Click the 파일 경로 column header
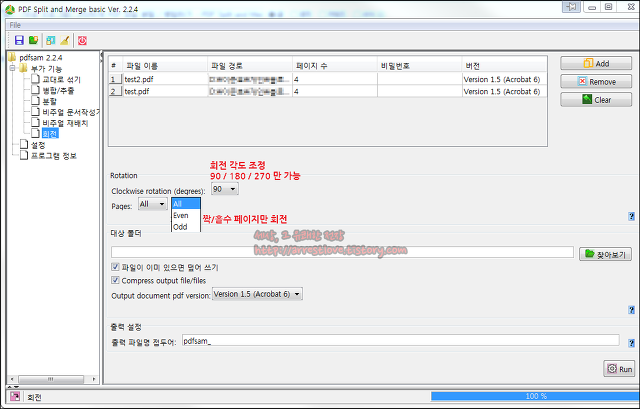This screenshot has width=640, height=409. tap(250, 65)
